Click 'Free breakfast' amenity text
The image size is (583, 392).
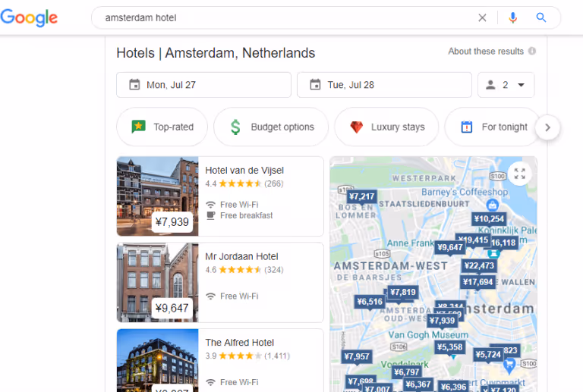click(246, 215)
